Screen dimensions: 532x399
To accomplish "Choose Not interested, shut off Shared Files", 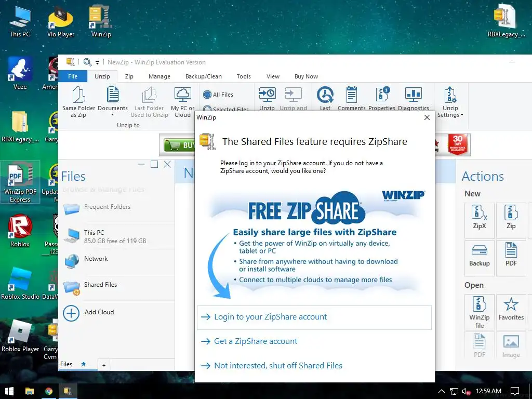I will point(314,366).
